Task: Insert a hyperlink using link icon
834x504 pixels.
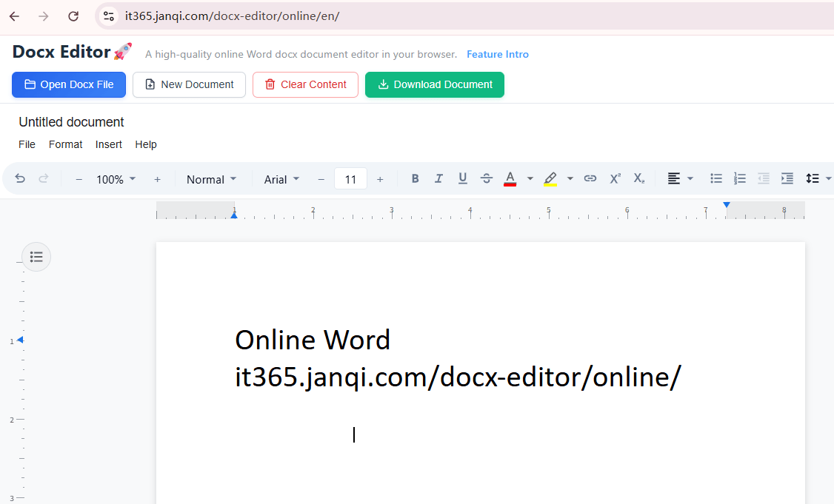Action: 590,178
